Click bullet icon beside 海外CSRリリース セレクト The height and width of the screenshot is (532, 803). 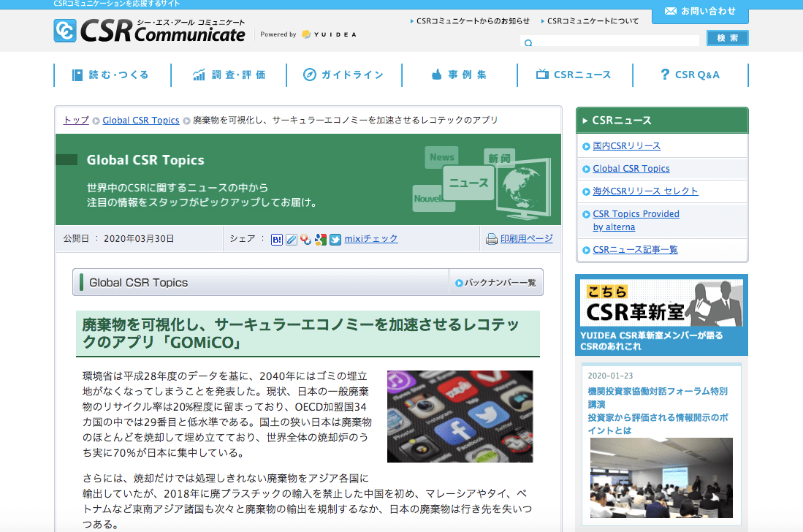tap(587, 191)
